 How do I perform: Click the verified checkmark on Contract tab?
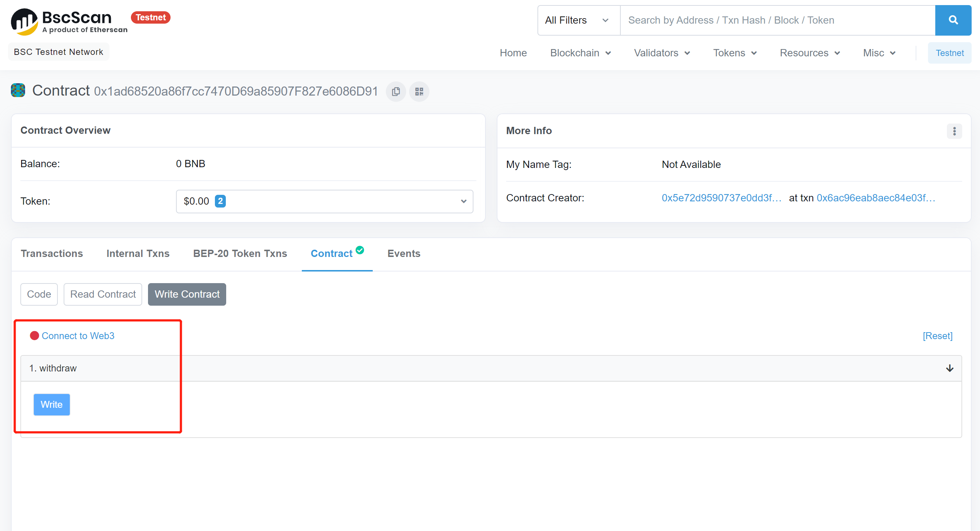[x=360, y=250]
